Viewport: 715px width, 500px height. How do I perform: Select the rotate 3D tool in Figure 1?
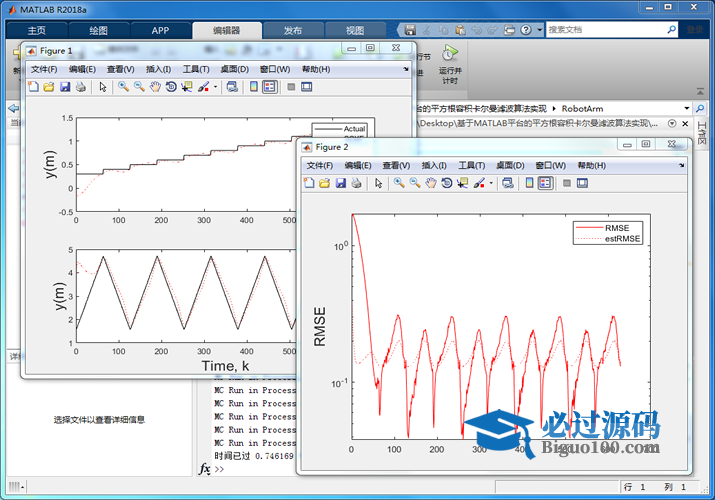point(171,87)
